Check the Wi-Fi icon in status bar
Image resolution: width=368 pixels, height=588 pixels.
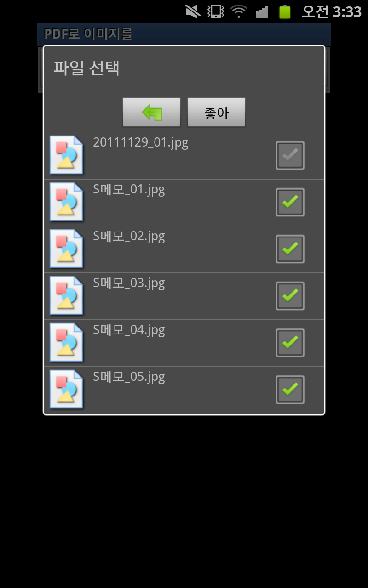coord(239,11)
